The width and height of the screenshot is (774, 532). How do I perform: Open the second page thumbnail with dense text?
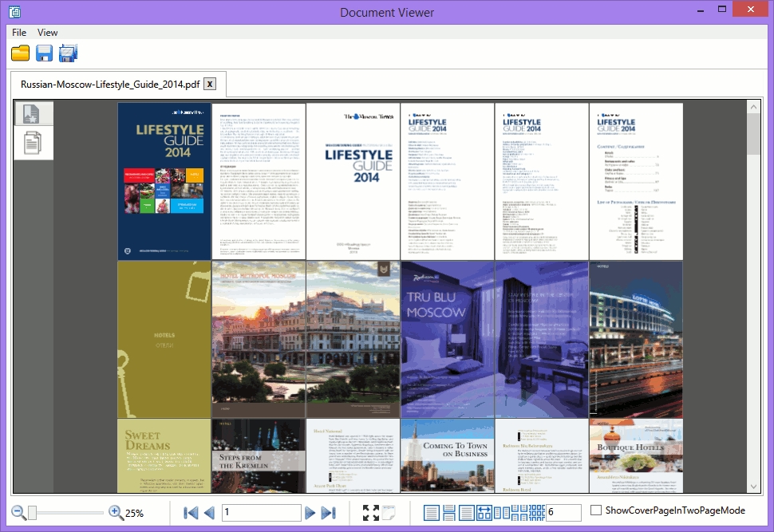pyautogui.click(x=259, y=181)
